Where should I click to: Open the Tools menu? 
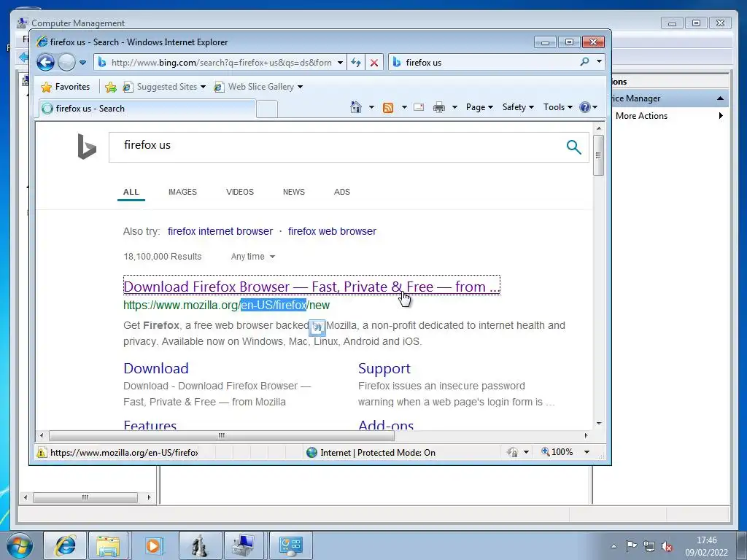(557, 107)
